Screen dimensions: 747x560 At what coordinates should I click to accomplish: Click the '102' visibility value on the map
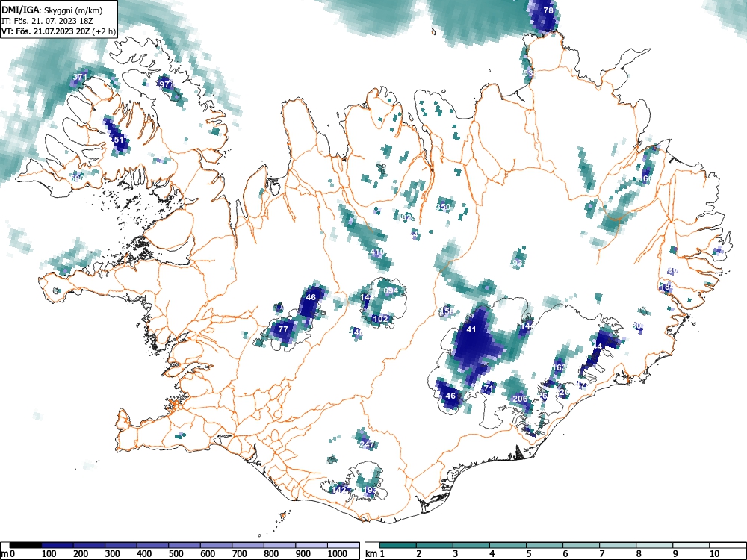[x=381, y=319]
